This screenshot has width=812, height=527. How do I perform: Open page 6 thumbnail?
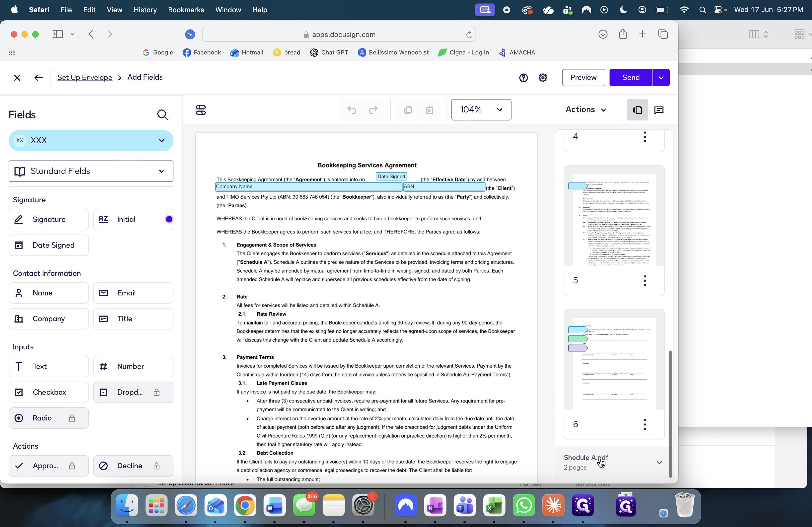click(x=614, y=364)
